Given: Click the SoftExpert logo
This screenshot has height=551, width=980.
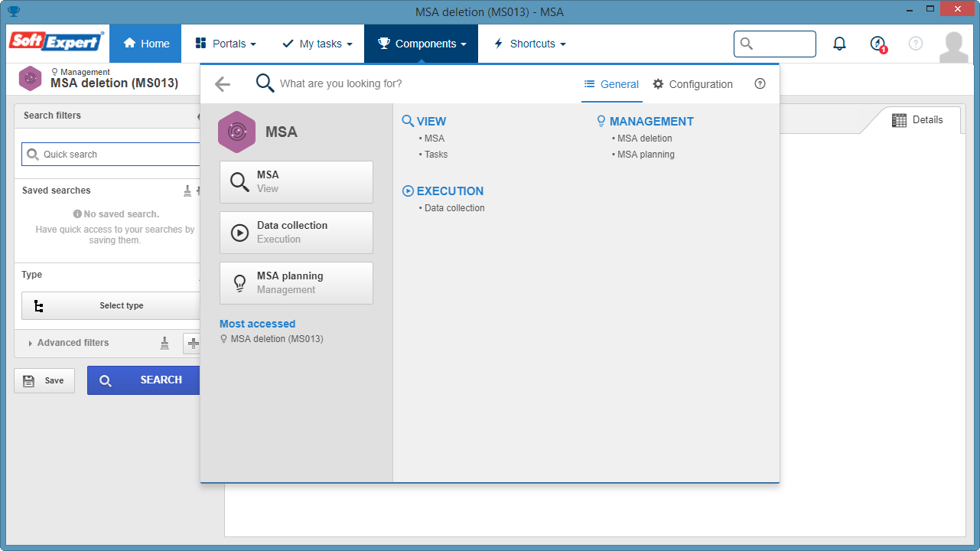Looking at the screenshot, I should tap(56, 41).
